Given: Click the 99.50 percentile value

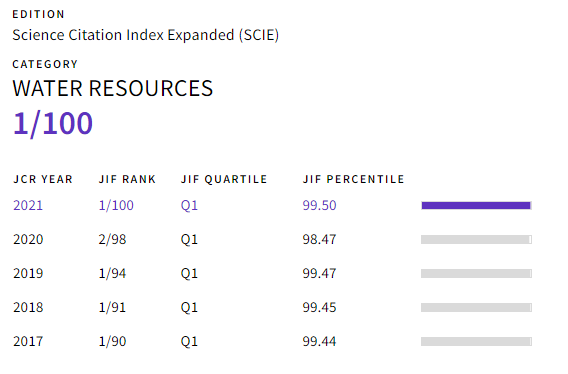Looking at the screenshot, I should 320,205.
